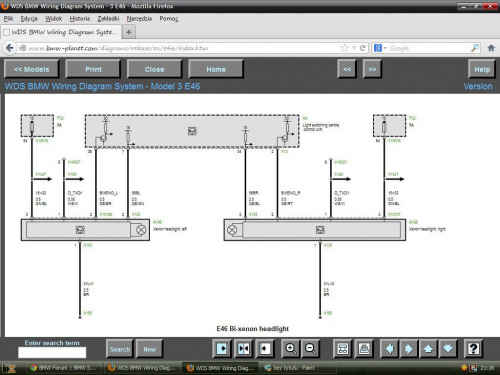Image resolution: width=500 pixels, height=375 pixels.
Task: Bookmark page with the star icon
Action: coord(345,48)
